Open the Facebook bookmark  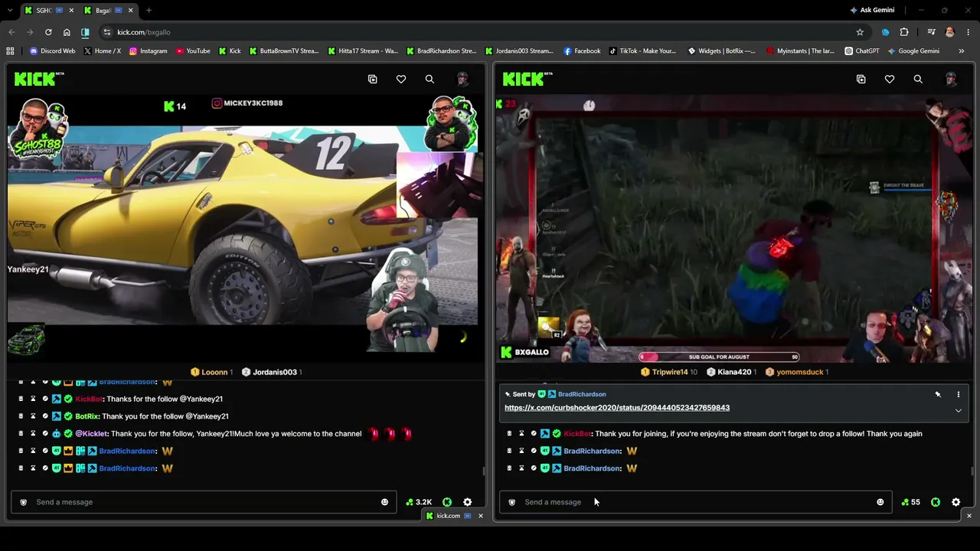pos(582,51)
